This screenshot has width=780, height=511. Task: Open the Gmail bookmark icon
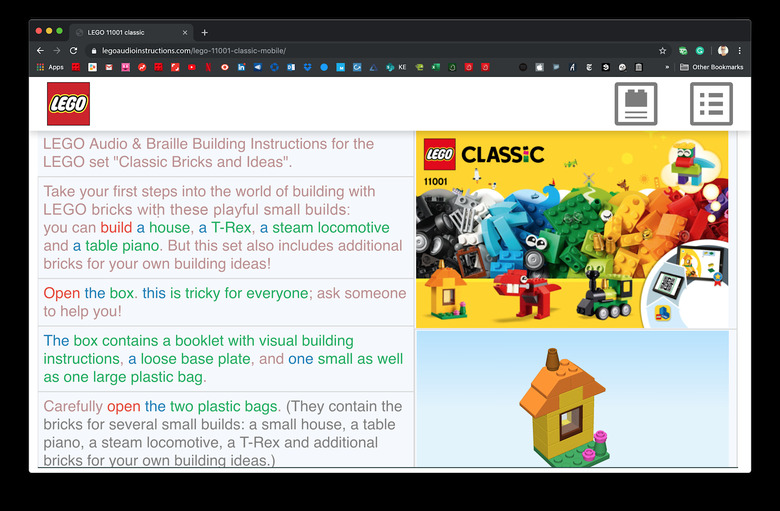pos(109,67)
